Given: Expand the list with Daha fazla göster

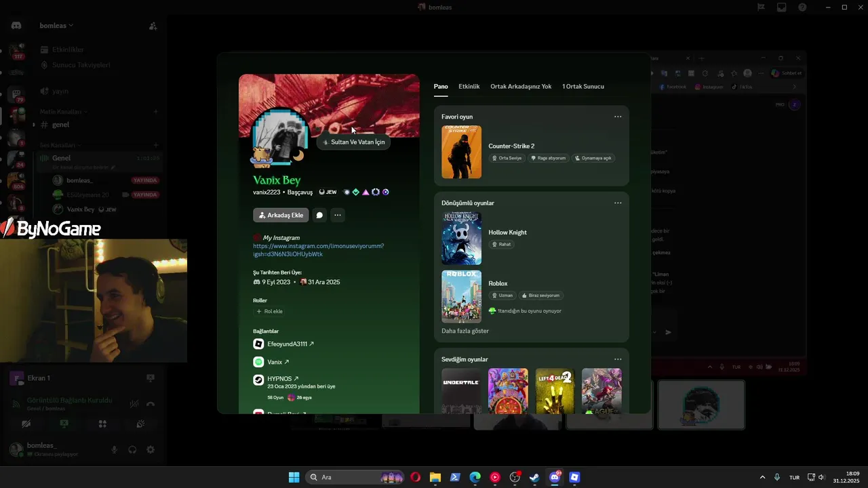Looking at the screenshot, I should coord(465,331).
